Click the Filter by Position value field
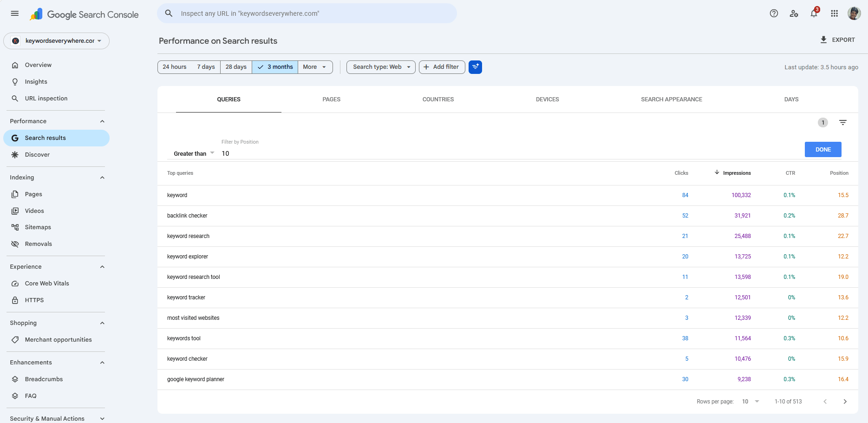This screenshot has height=423, width=868. coord(511,153)
